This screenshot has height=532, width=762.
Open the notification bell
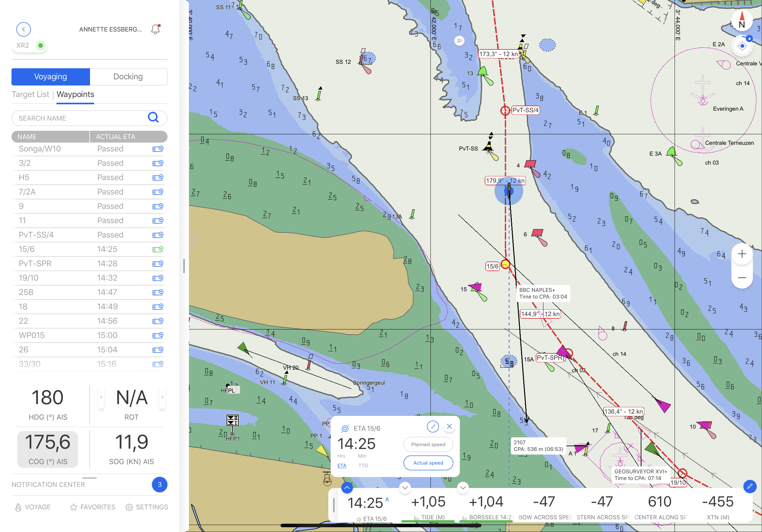point(155,29)
